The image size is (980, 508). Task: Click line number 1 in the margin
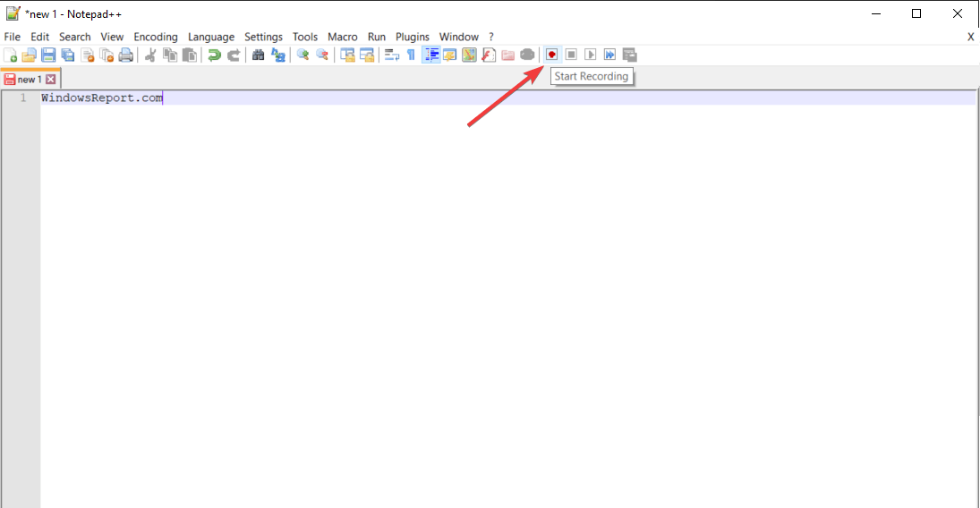pyautogui.click(x=23, y=98)
